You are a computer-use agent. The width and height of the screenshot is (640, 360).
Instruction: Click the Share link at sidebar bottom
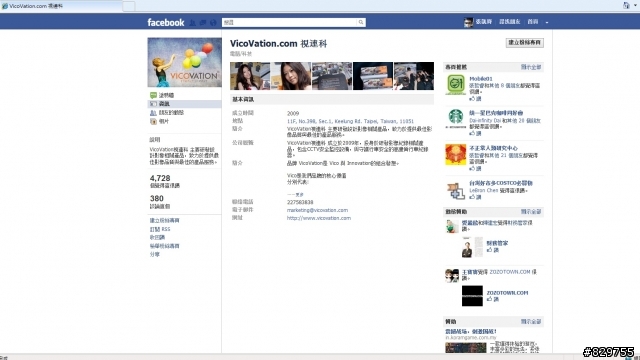click(x=154, y=254)
